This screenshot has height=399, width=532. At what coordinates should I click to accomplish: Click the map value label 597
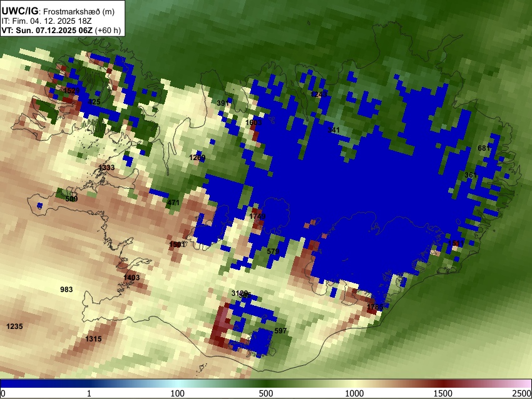[280, 331]
